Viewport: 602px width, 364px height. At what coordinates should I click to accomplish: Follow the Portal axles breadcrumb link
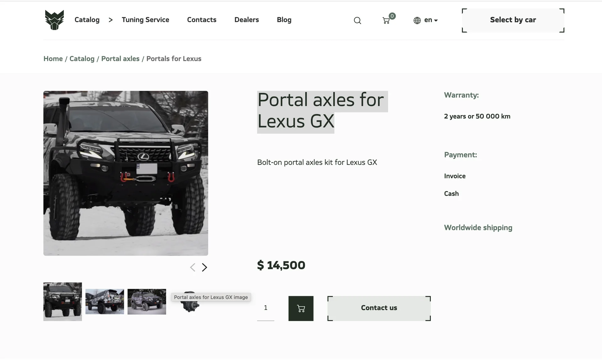(120, 59)
